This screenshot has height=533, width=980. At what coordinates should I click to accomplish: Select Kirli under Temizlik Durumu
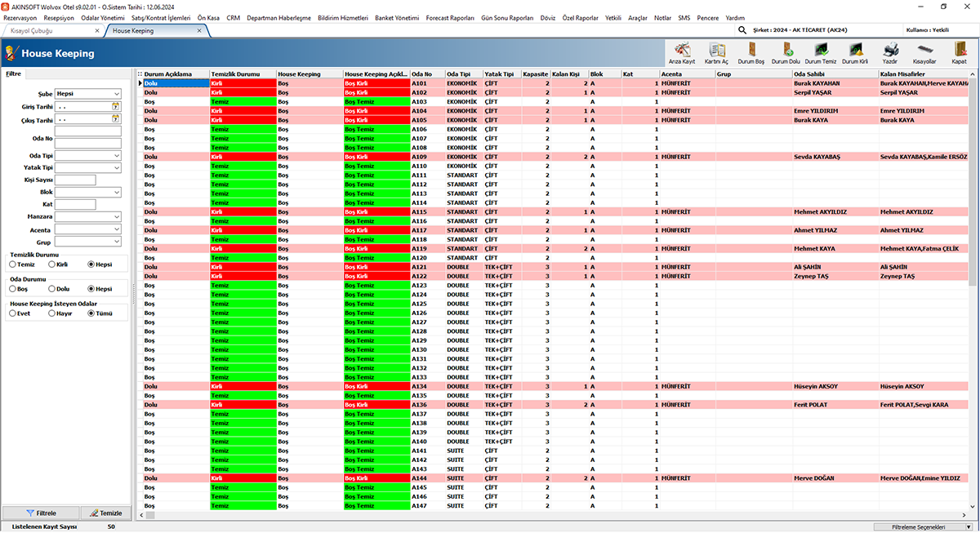pyautogui.click(x=52, y=264)
